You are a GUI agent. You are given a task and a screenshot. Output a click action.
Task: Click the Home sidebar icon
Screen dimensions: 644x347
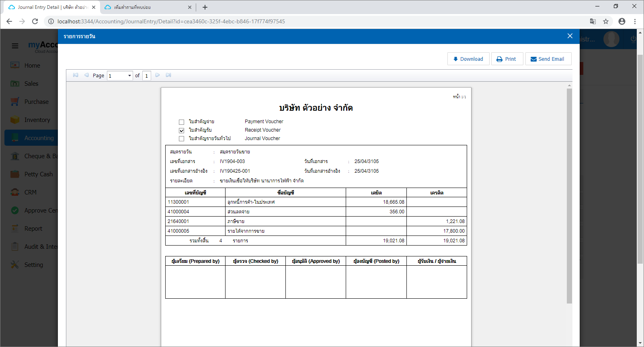pos(15,65)
